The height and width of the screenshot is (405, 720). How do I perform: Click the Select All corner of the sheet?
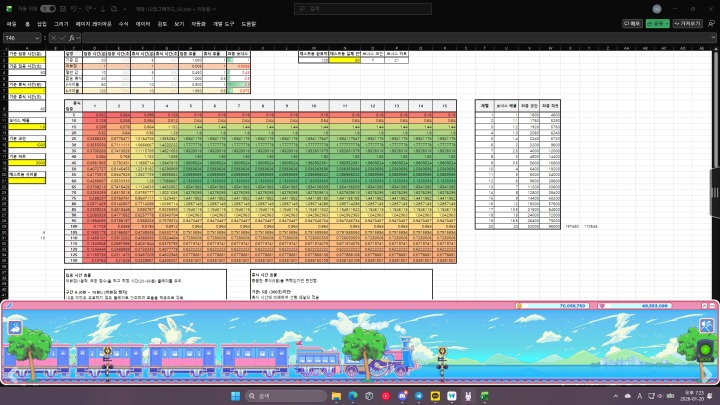[x=4, y=47]
